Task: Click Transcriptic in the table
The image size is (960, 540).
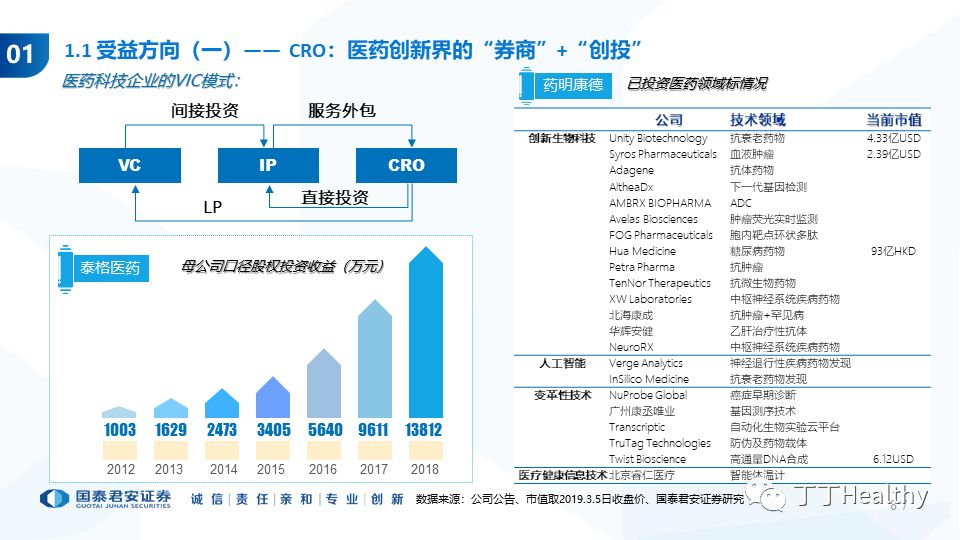Action: coord(637,427)
